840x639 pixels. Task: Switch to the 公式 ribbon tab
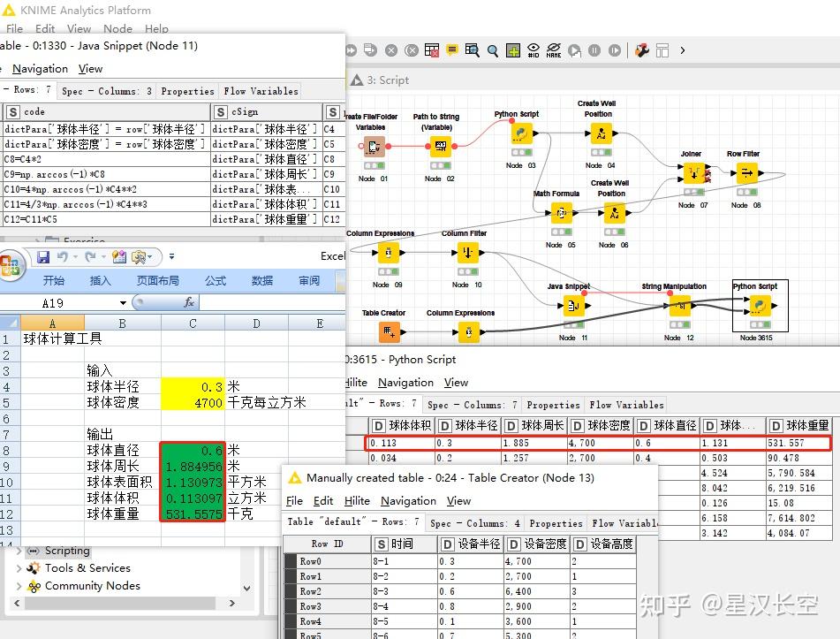(216, 280)
